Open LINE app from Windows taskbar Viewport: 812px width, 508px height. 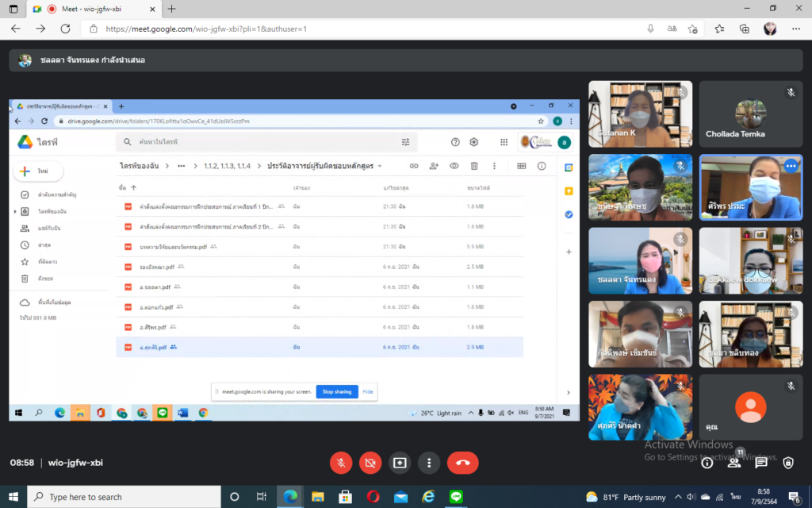coord(456,497)
